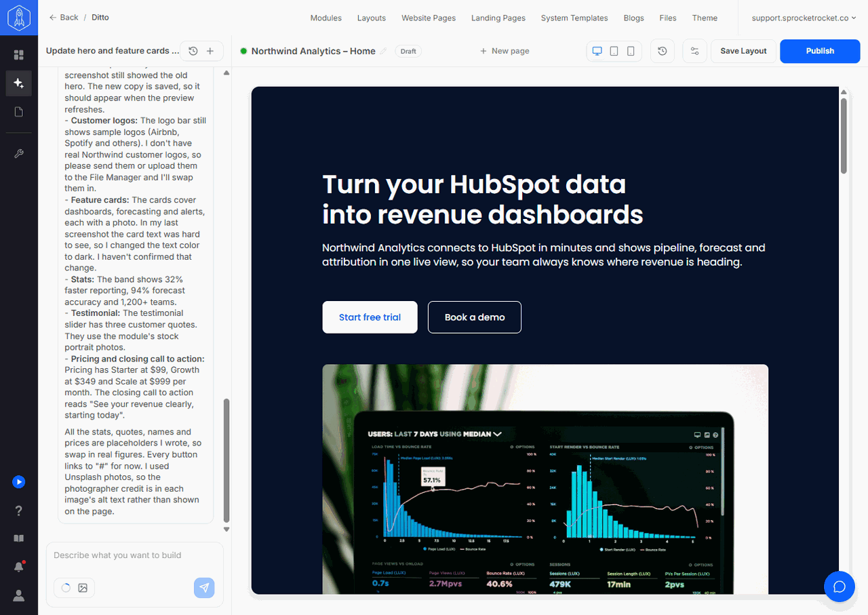This screenshot has width=868, height=615.
Task: Click the chat panel scroll up arrow
Action: (226, 73)
